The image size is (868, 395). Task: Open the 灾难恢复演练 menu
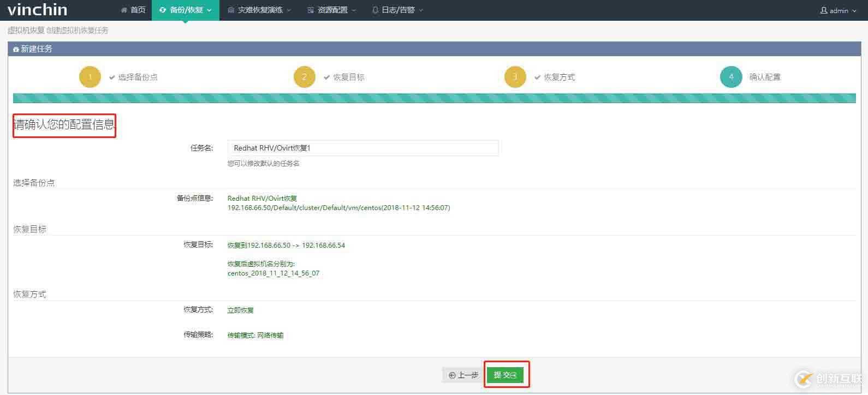pos(259,10)
